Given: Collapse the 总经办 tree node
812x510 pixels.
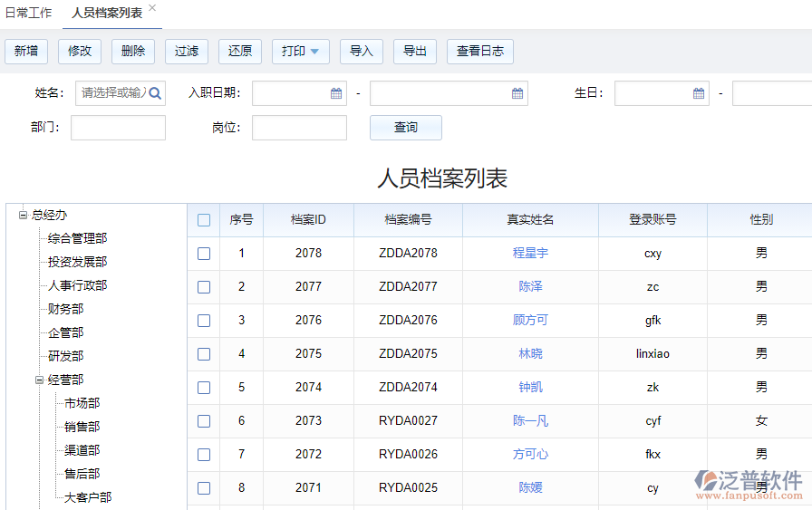Looking at the screenshot, I should 23,215.
